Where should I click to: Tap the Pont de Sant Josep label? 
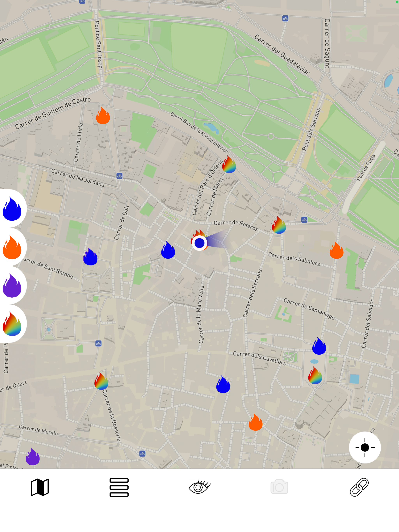click(98, 45)
